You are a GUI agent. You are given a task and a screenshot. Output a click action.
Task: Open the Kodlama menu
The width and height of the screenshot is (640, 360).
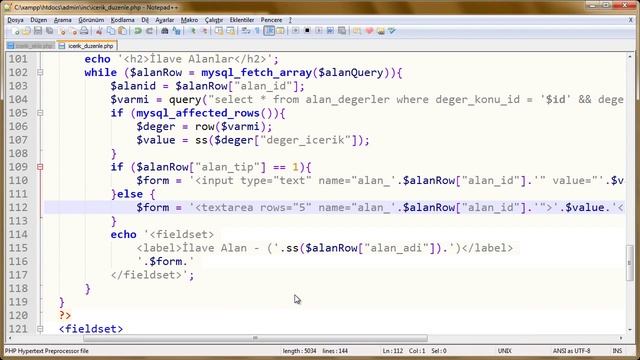coord(122,20)
